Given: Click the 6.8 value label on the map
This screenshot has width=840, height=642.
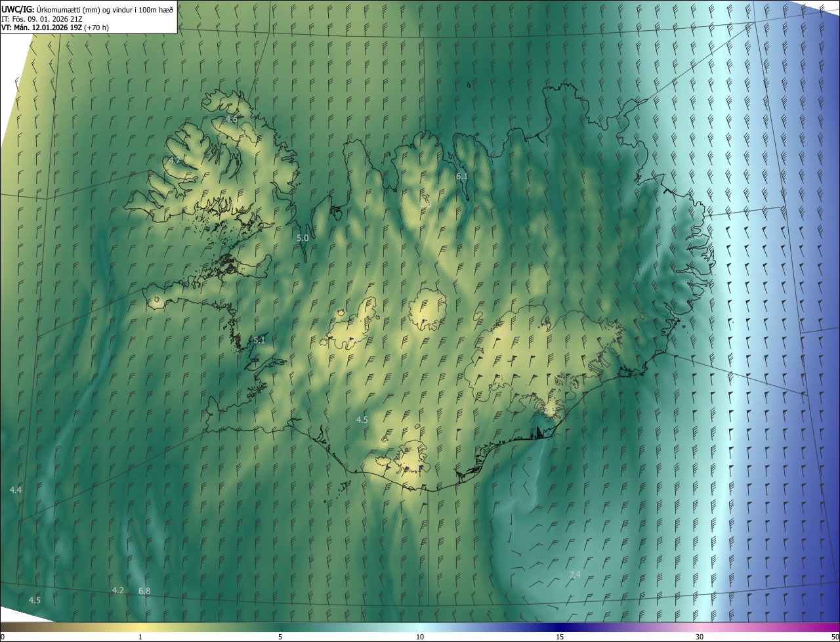Looking at the screenshot, I should coord(144,591).
